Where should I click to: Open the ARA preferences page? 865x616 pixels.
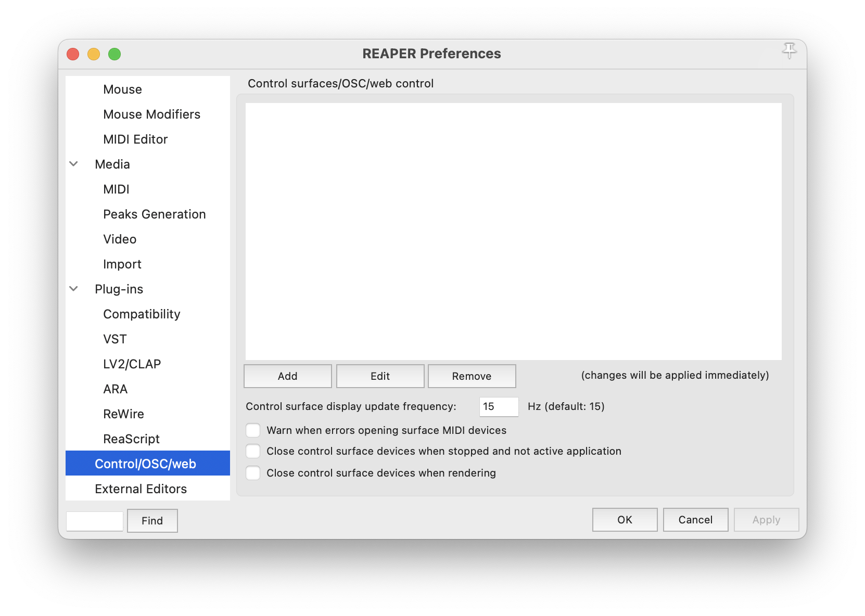[148, 389]
